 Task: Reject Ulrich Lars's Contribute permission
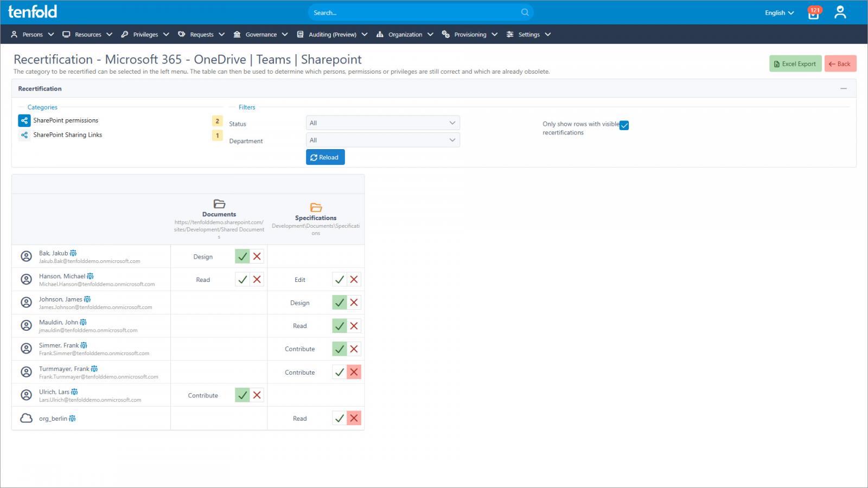(257, 395)
